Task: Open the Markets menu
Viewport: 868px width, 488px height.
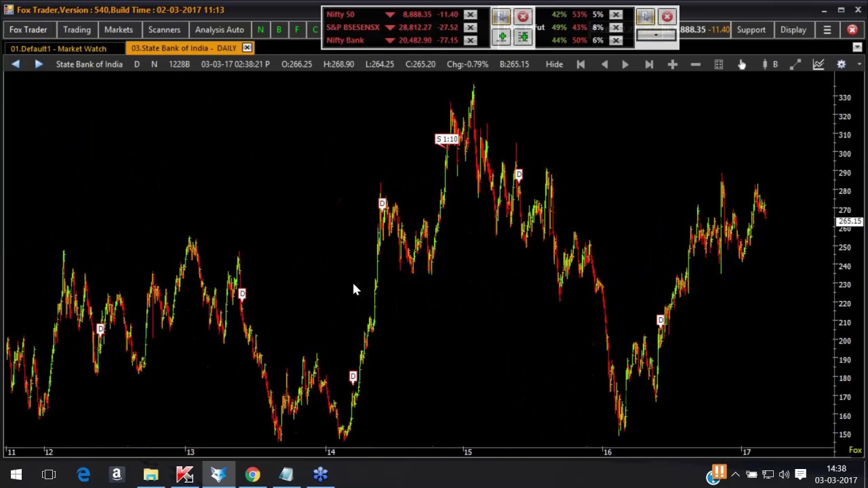Action: coord(119,30)
